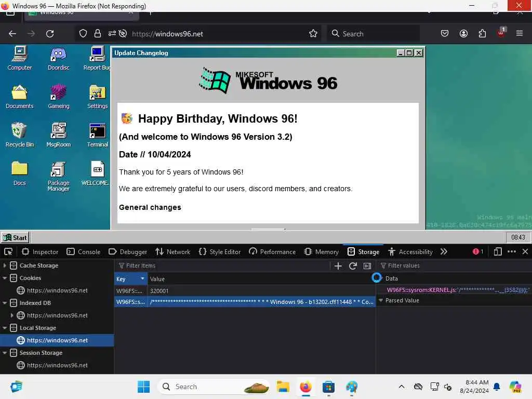Go back with Firefox back arrow
The height and width of the screenshot is (399, 532).
[x=12, y=34]
